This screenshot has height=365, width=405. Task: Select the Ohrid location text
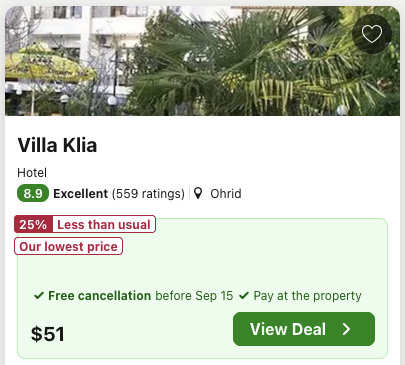226,194
